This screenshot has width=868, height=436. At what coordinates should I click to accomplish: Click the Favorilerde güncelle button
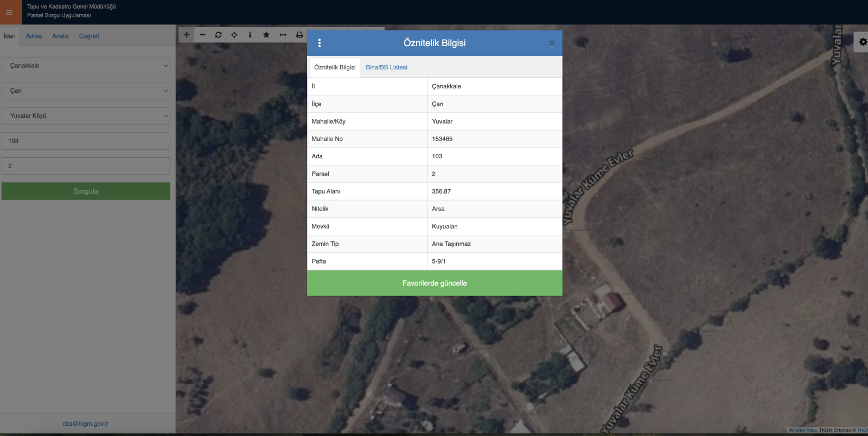435,283
